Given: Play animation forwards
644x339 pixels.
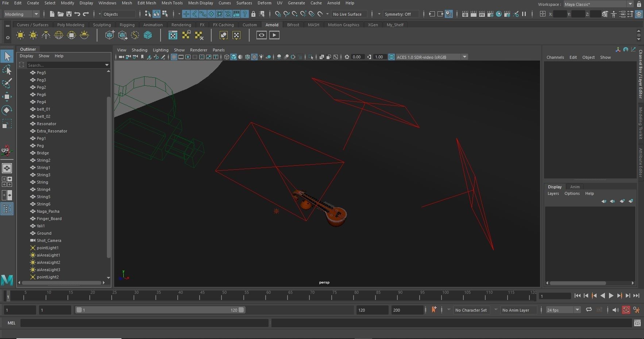Looking at the screenshot, I should point(611,296).
